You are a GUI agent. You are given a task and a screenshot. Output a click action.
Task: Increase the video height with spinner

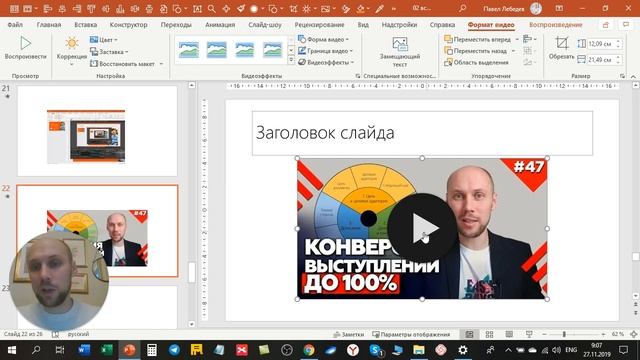pos(618,41)
